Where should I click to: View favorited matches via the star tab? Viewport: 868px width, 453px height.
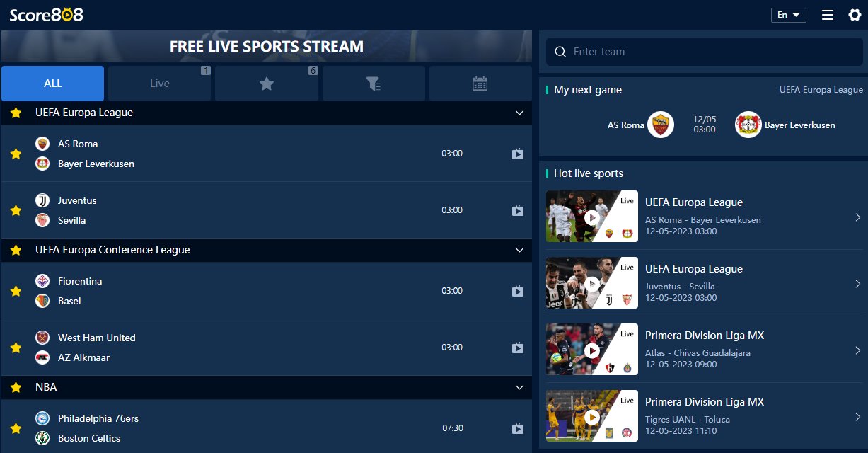coord(266,83)
